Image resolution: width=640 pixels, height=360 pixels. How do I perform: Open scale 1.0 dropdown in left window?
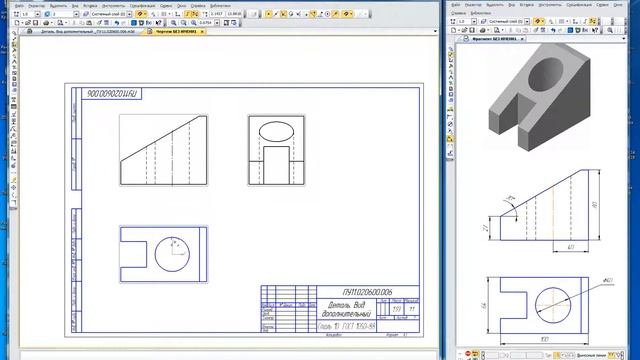pyautogui.click(x=38, y=14)
